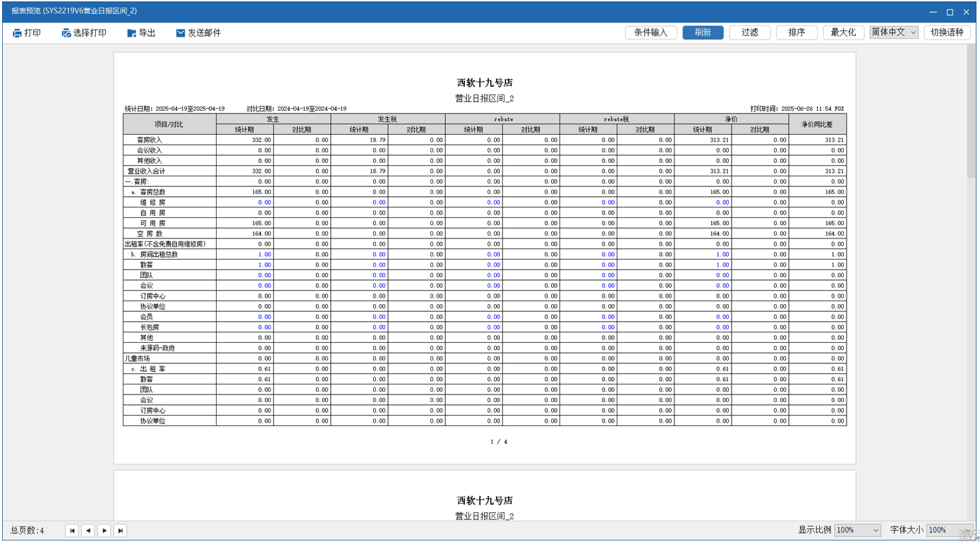
Task: Click the 项目/对比 column header
Action: [x=169, y=124]
